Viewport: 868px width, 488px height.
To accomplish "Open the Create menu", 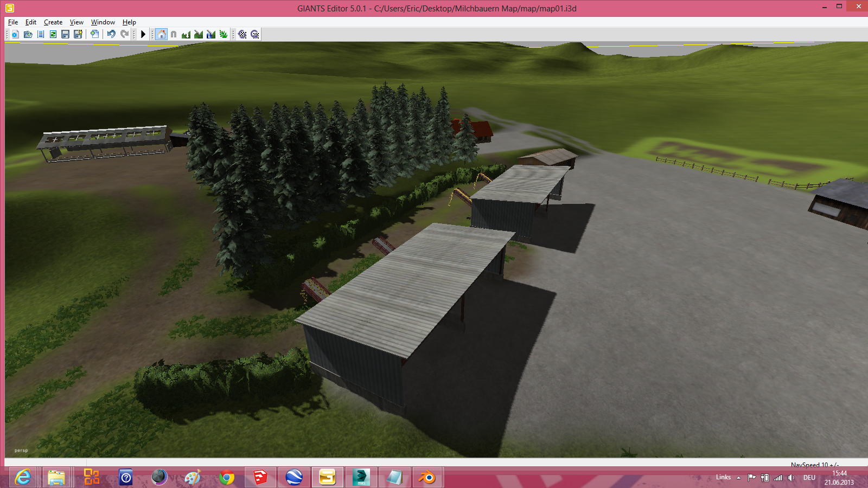I will (53, 22).
